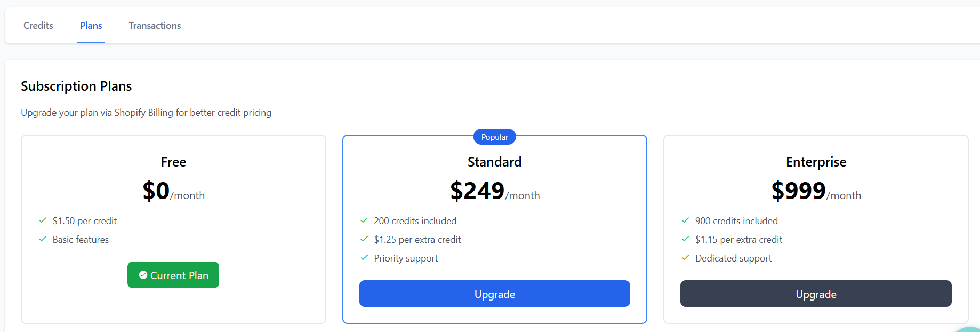The image size is (980, 332).
Task: Click the checkmark icon beside "Dedicated support"
Action: 686,258
